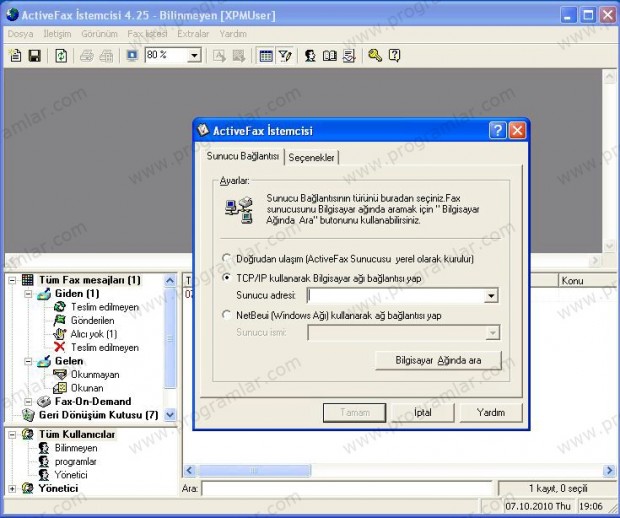This screenshot has height=518, width=620.
Task: Open the Sunucu adresi dropdown arrow
Action: click(491, 295)
